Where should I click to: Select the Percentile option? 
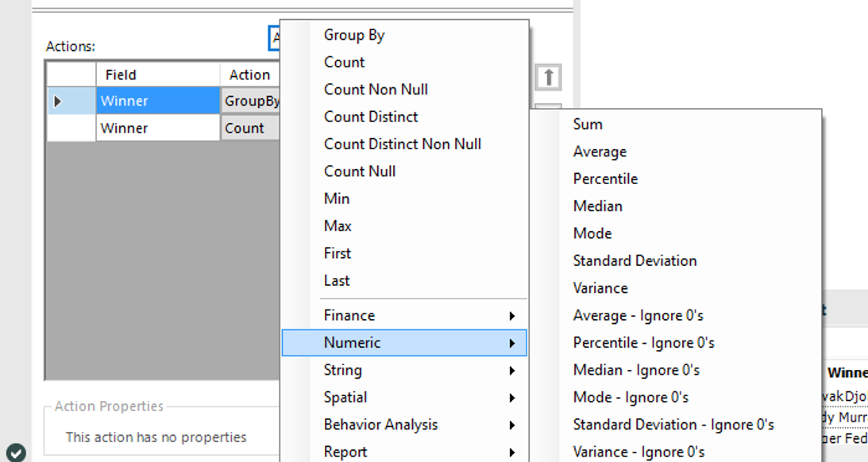click(605, 179)
